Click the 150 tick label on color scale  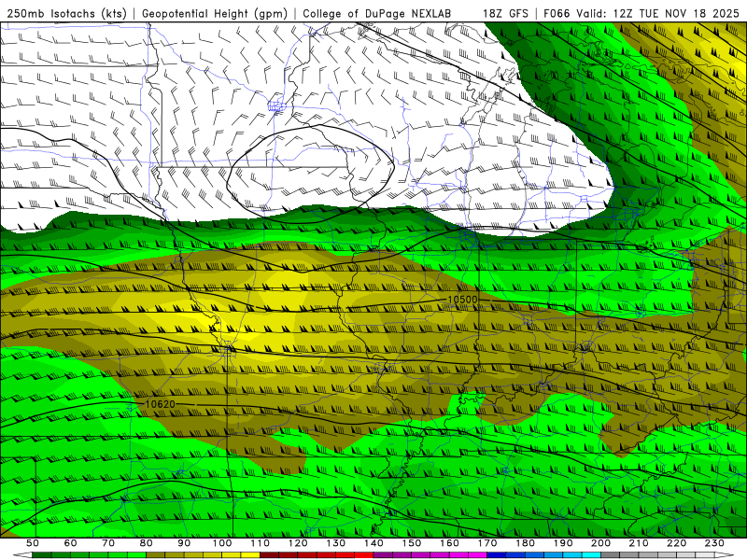[412, 543]
